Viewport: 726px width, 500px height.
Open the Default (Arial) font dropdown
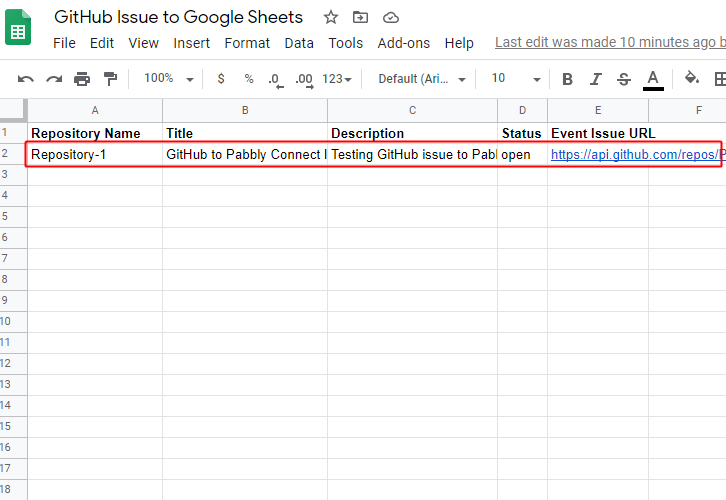(x=422, y=79)
